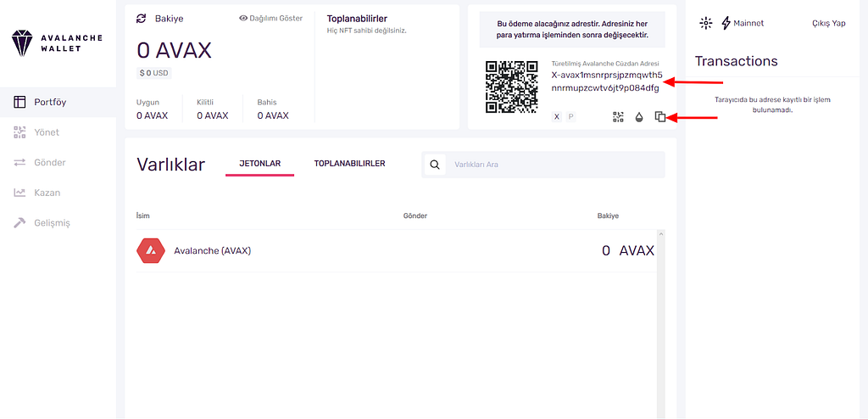Click the wallet address QR code image

pyautogui.click(x=511, y=87)
